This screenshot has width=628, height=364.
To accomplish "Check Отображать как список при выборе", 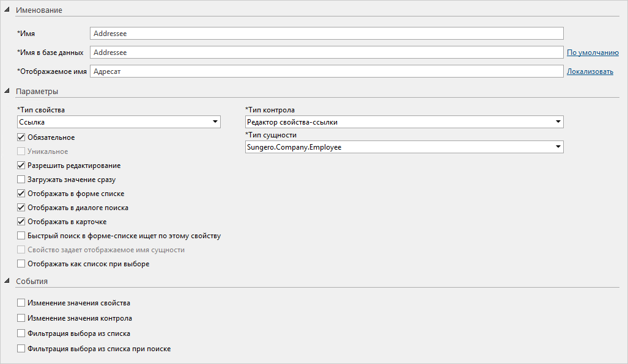I will pyautogui.click(x=21, y=264).
